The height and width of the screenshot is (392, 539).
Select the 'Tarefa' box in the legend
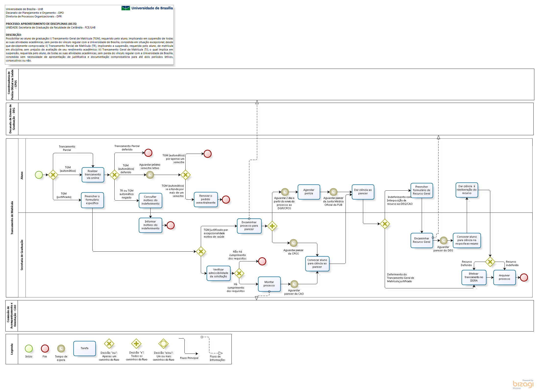click(84, 348)
